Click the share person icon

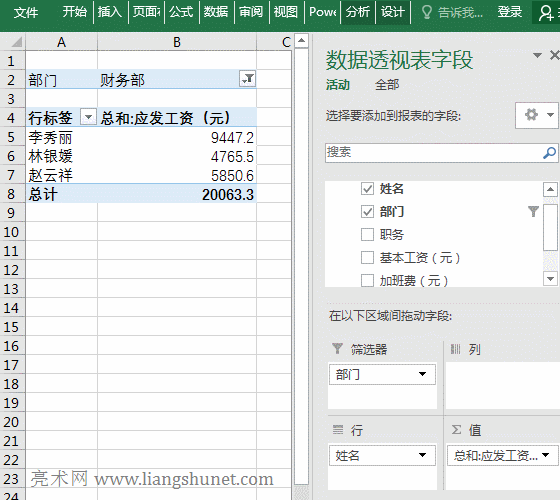[546, 12]
